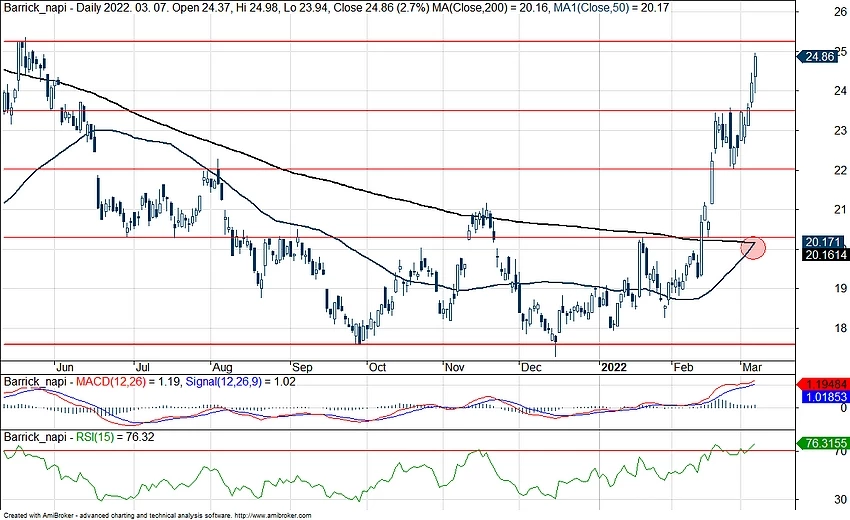The height and width of the screenshot is (520, 850).
Task: Click the Mar label on the time axis
Action: point(752,367)
